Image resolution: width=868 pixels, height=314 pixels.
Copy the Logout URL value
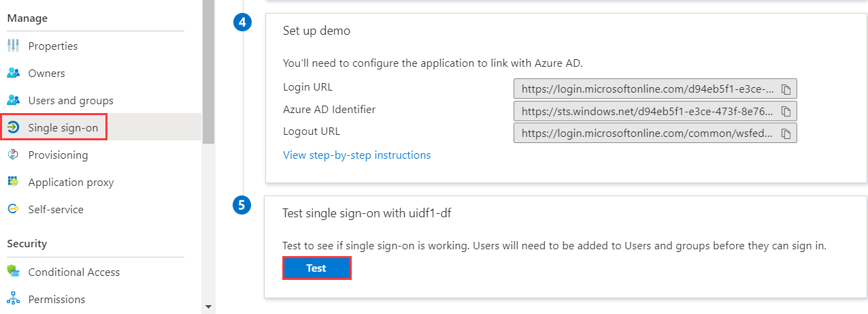click(786, 133)
